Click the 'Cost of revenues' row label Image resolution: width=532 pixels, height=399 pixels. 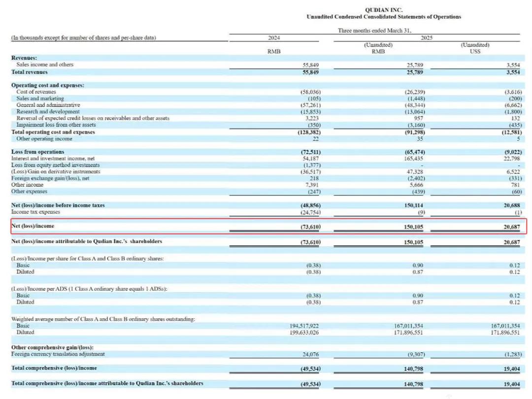pos(36,92)
